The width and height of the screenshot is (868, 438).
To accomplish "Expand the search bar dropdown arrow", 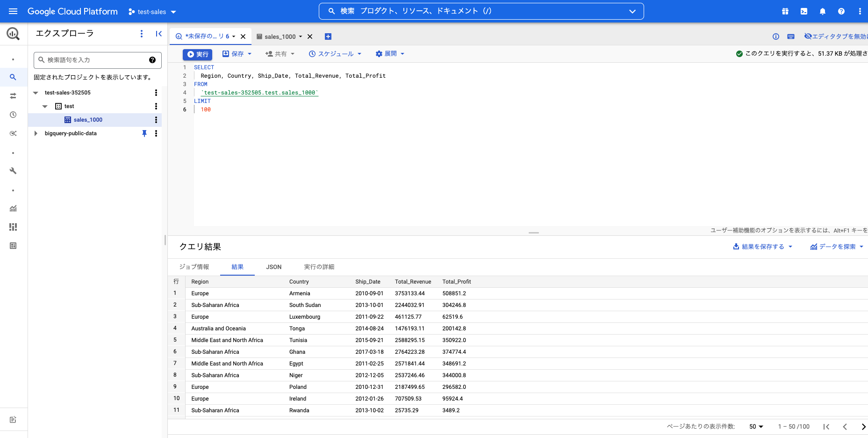I will (632, 11).
